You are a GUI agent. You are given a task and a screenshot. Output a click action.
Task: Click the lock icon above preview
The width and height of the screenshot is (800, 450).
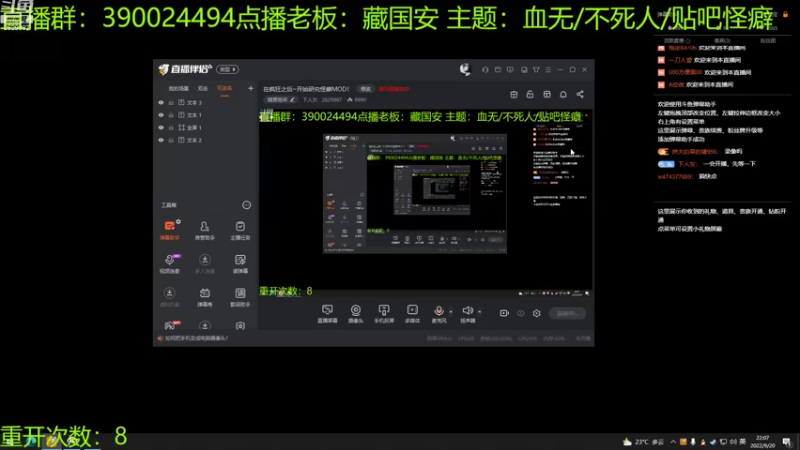coord(530,94)
